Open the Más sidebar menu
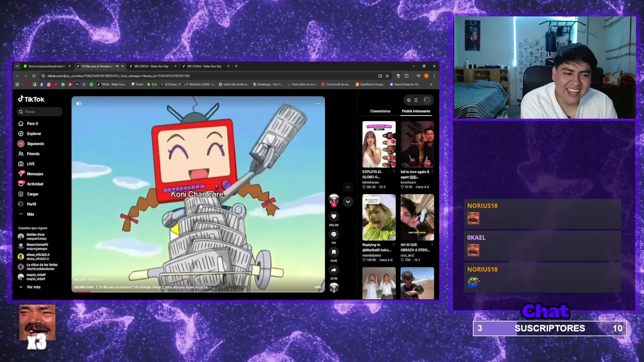The width and height of the screenshot is (644, 362). [x=26, y=214]
